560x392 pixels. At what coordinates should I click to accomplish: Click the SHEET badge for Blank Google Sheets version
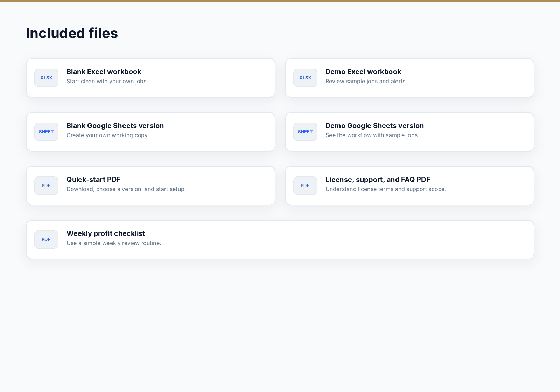pyautogui.click(x=46, y=132)
